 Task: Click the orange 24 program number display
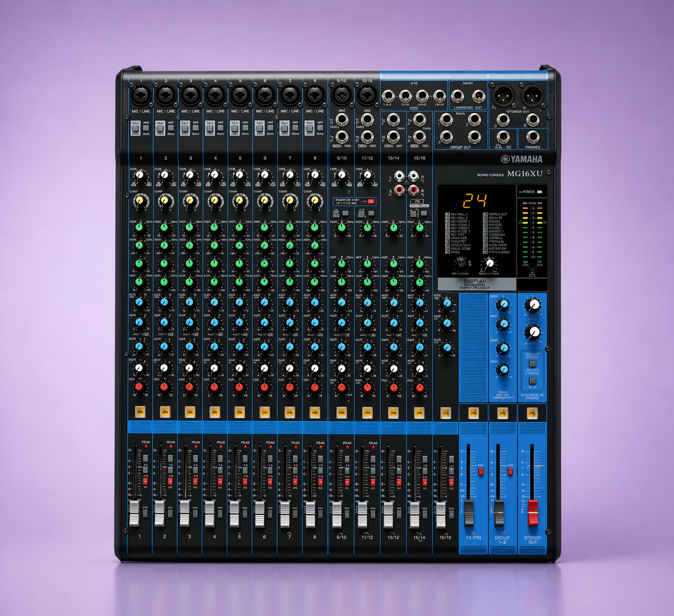click(x=475, y=200)
